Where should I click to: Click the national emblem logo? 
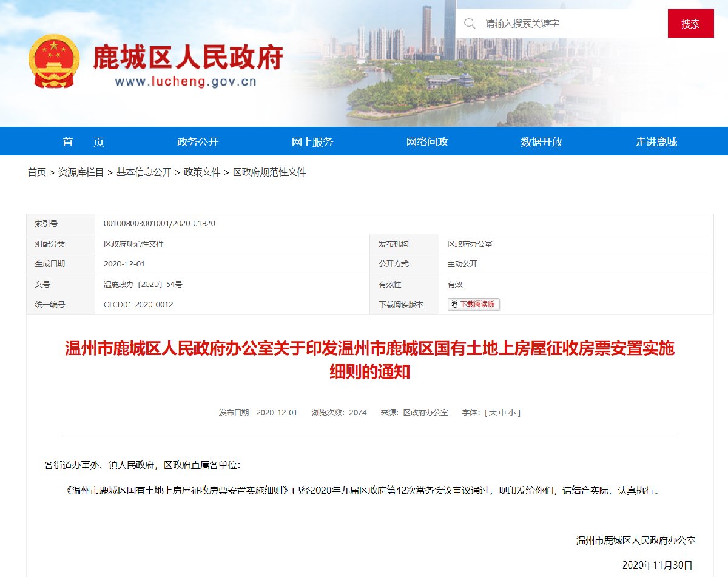[54, 62]
